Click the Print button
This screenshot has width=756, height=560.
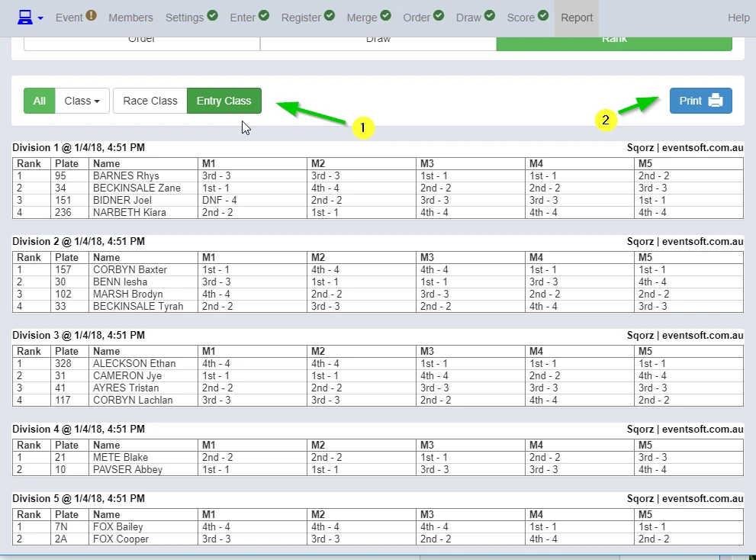point(700,101)
